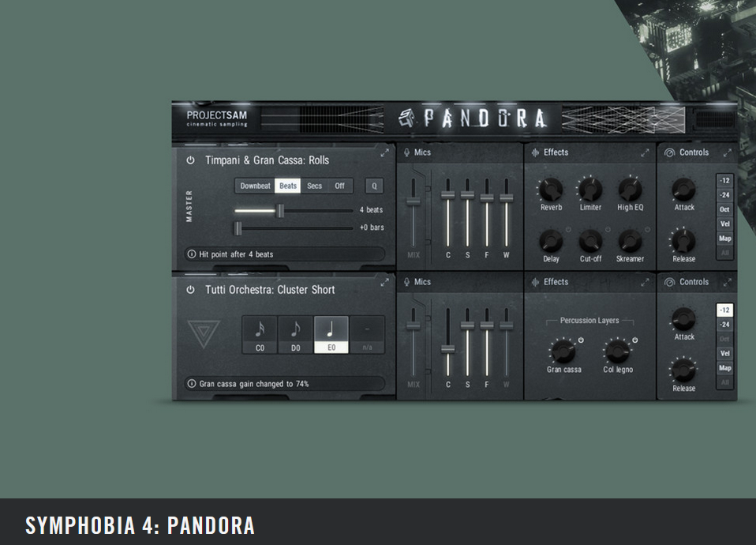Select the Beats sync mode
The image size is (756, 545).
pyautogui.click(x=288, y=186)
